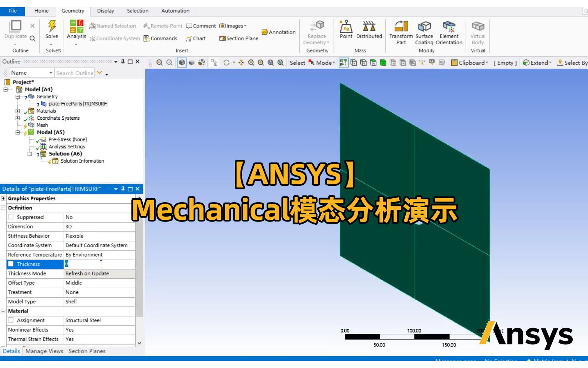Select Analysis Settings tree item
588x368 pixels.
pyautogui.click(x=67, y=146)
